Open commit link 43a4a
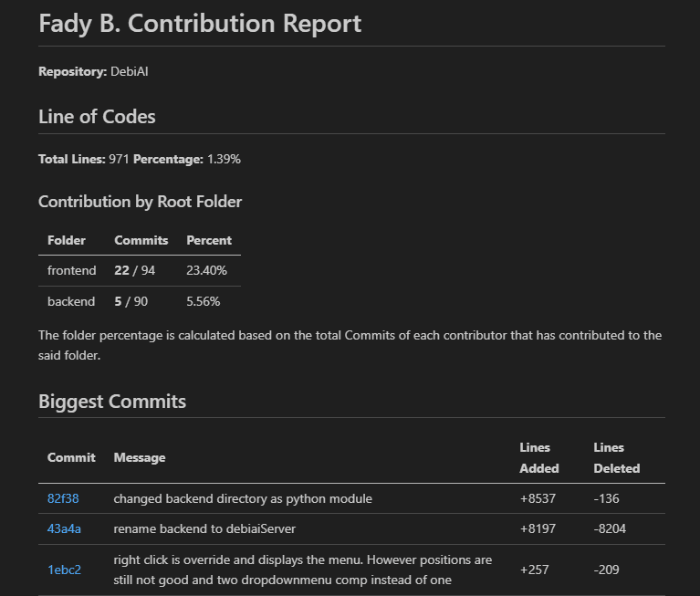The width and height of the screenshot is (700, 596). (64, 528)
